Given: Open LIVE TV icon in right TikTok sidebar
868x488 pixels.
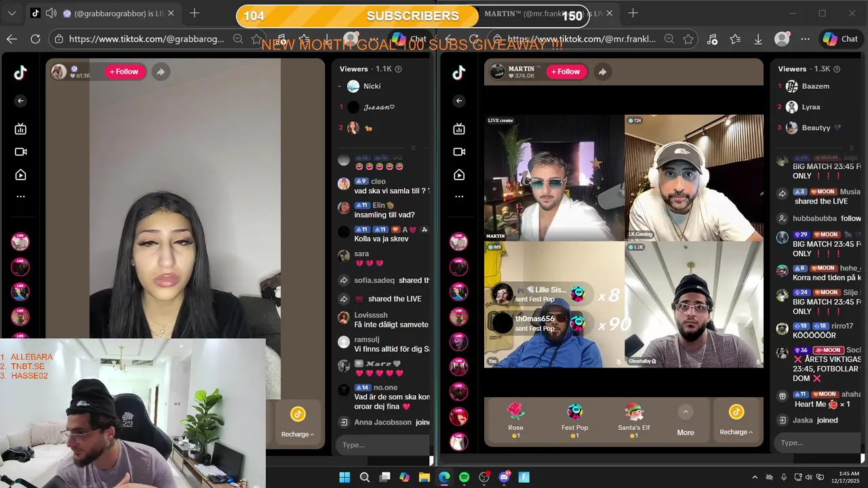Looking at the screenshot, I should coord(459,129).
